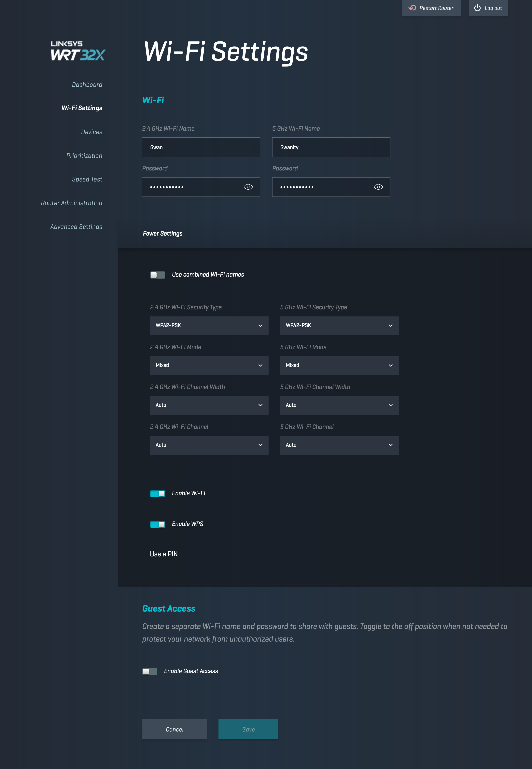Click the 5 GHz Wi-Fi Name field

click(331, 147)
